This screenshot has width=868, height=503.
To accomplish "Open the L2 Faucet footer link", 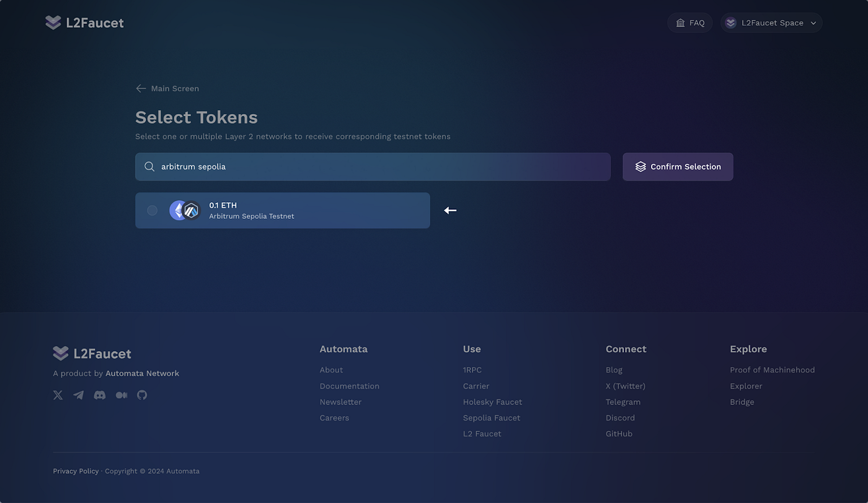I will 482,434.
